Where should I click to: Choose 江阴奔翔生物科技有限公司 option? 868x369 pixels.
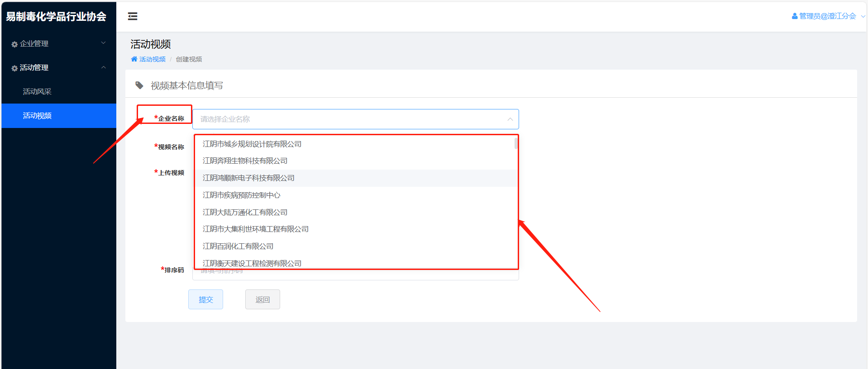click(356, 161)
